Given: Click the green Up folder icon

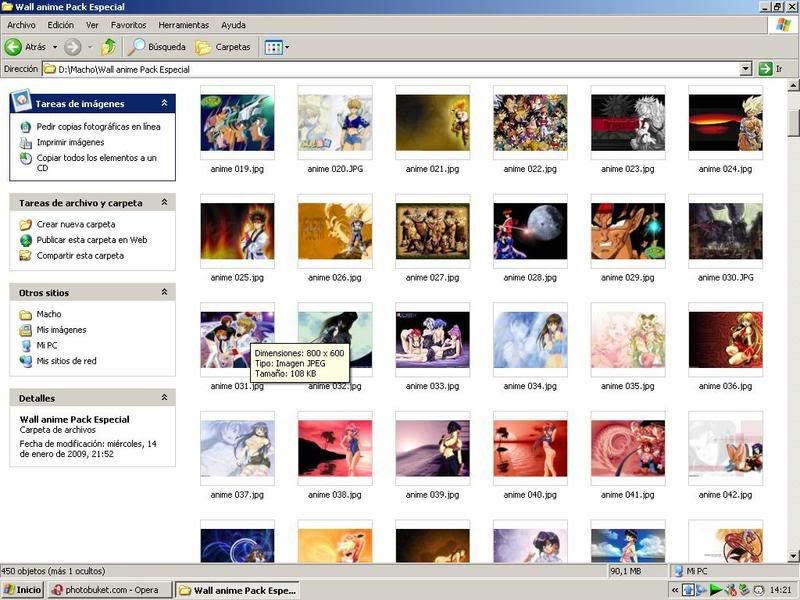Looking at the screenshot, I should click(x=108, y=47).
